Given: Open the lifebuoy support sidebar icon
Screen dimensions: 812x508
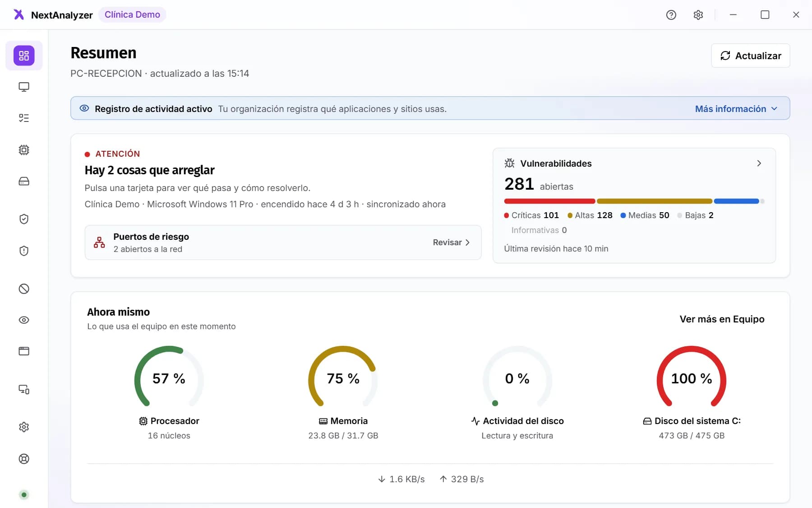Looking at the screenshot, I should coord(24,459).
